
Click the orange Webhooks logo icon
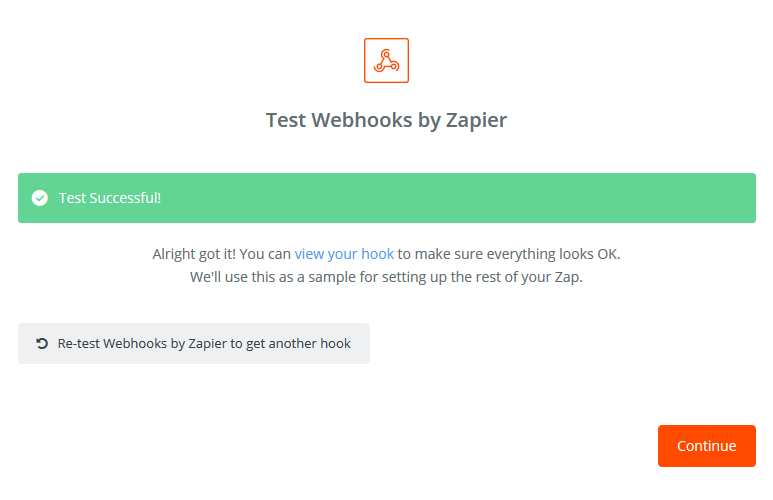[x=386, y=61]
